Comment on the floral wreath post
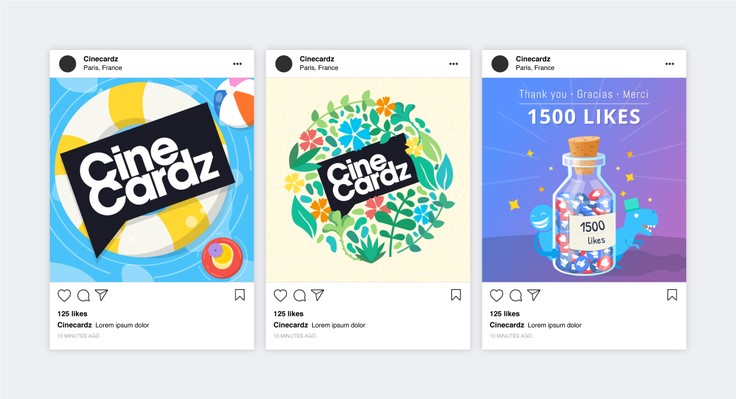Screen dimensions: 736x399 click(x=299, y=295)
